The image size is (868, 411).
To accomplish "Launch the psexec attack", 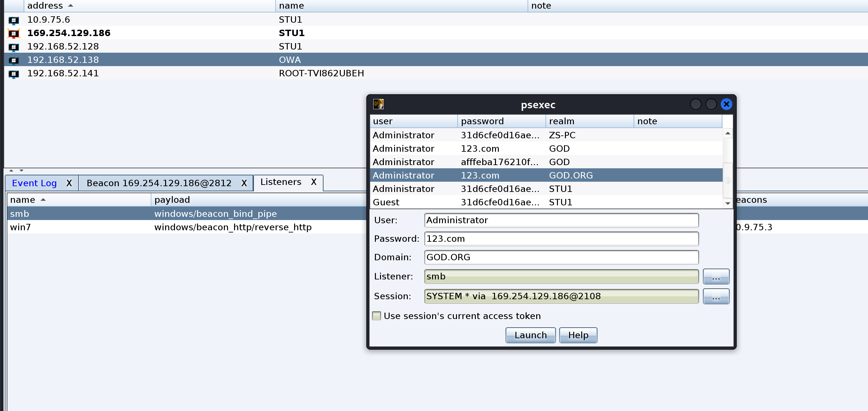I will coord(530,335).
